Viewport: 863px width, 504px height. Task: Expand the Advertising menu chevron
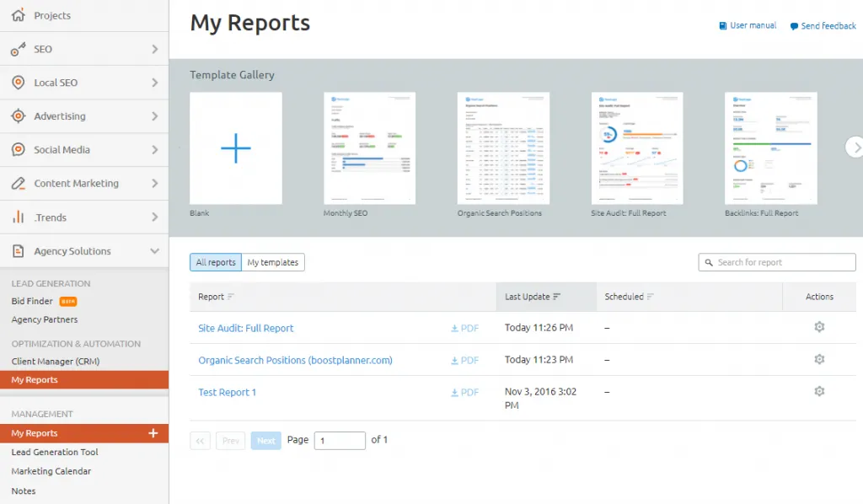[x=155, y=116]
